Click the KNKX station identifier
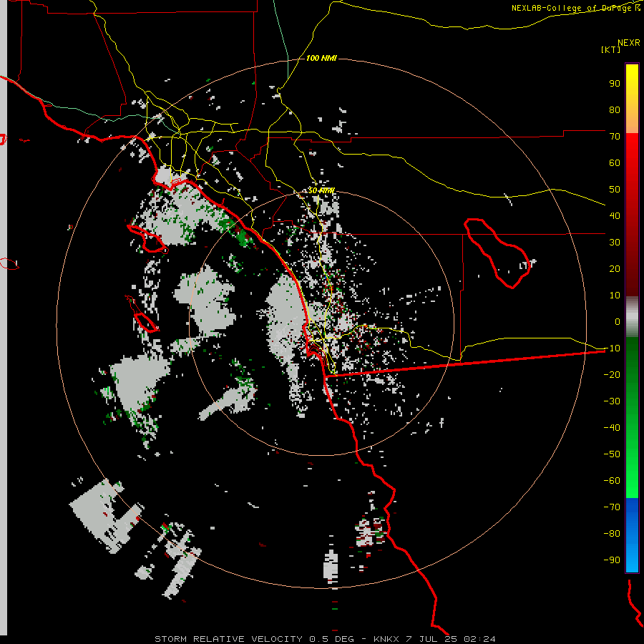Viewport: 644px width, 644px height. [x=387, y=639]
